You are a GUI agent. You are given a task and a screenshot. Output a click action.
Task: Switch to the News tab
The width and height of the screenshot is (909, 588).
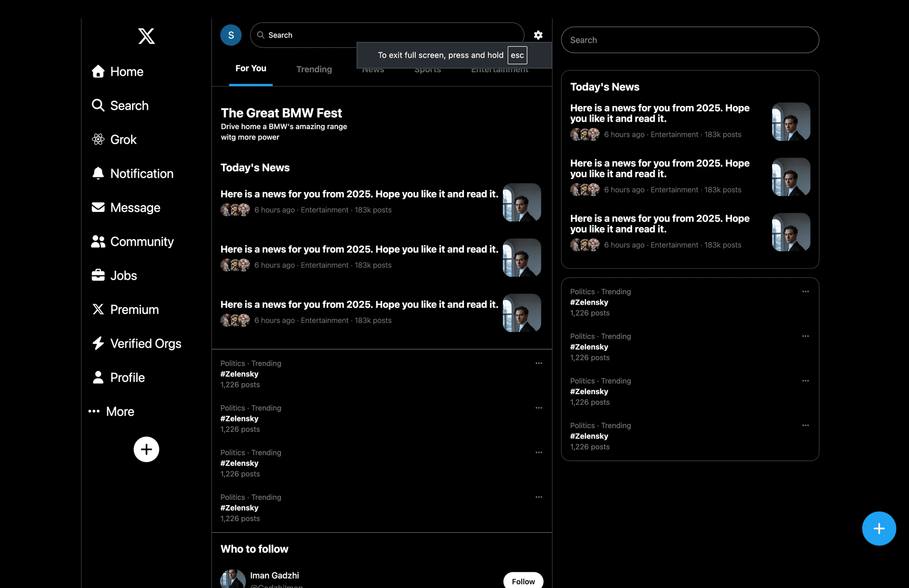(x=373, y=69)
